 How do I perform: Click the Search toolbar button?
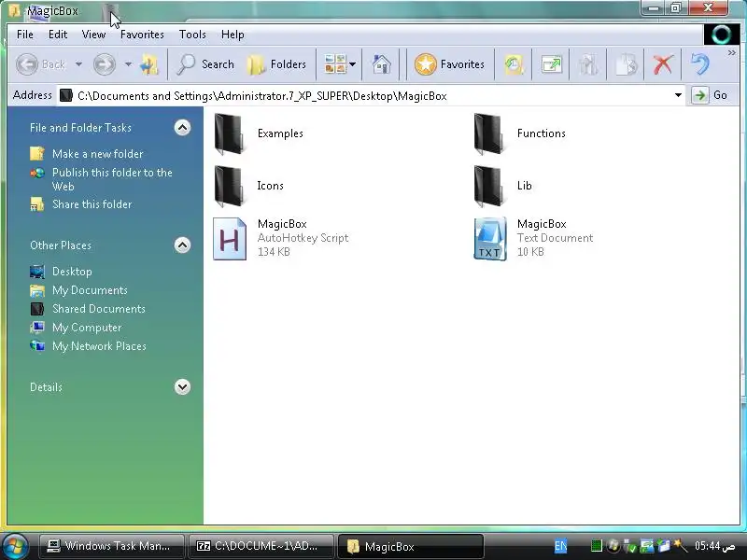[x=205, y=63]
